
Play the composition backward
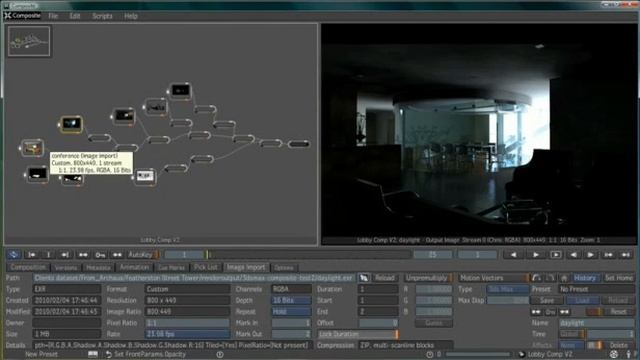(x=513, y=255)
